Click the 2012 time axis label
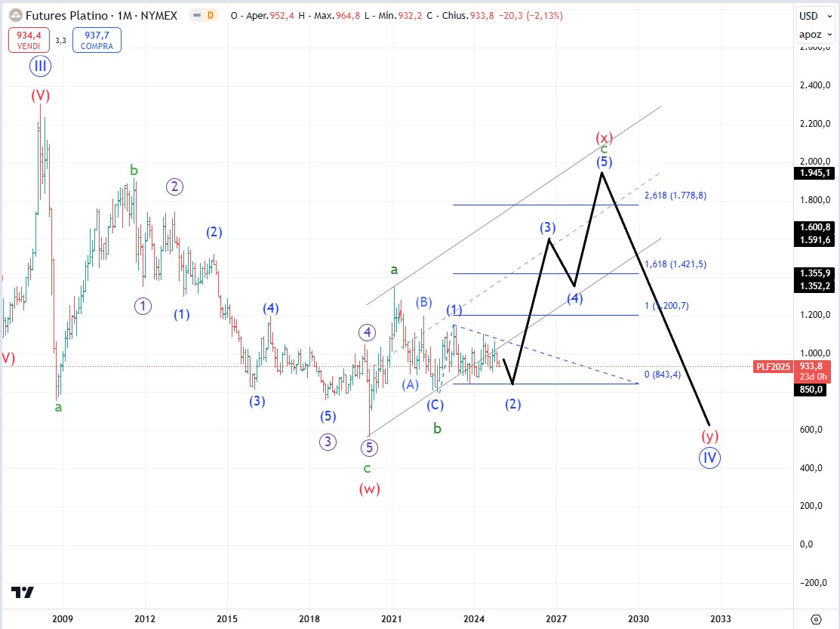The height and width of the screenshot is (629, 840). (x=145, y=619)
